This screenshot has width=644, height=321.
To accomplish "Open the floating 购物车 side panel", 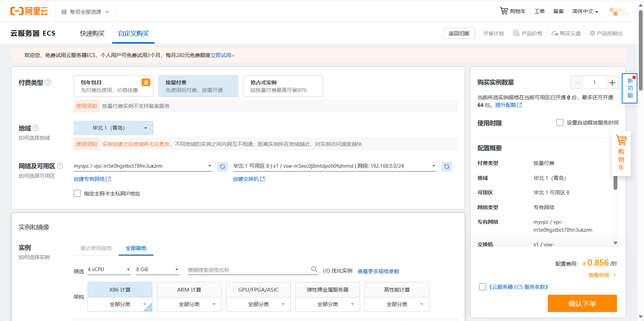I will [x=621, y=153].
